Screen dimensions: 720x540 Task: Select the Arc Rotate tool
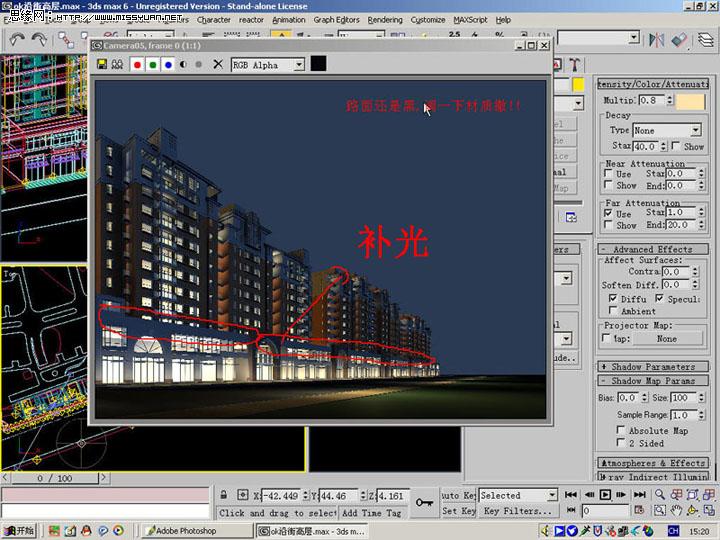click(x=693, y=510)
